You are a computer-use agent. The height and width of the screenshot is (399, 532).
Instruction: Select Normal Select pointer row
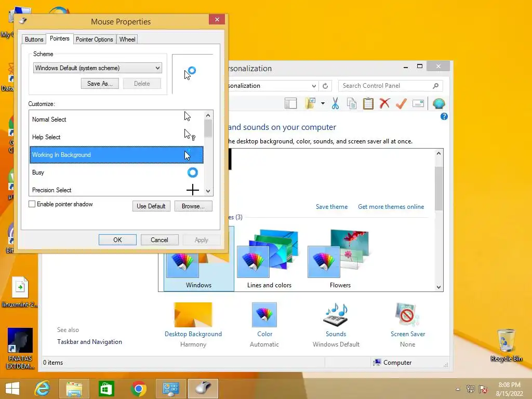(x=116, y=119)
